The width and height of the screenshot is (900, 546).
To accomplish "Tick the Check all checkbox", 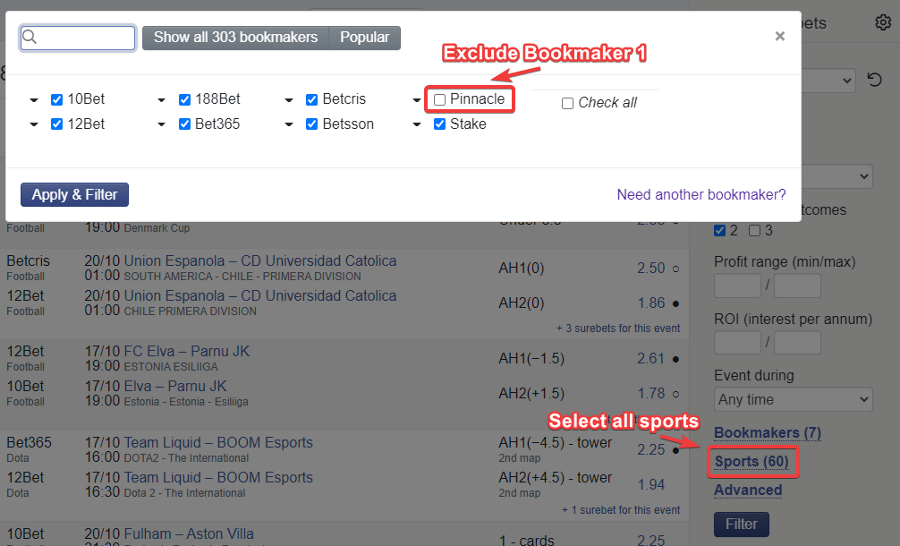I will pyautogui.click(x=568, y=103).
